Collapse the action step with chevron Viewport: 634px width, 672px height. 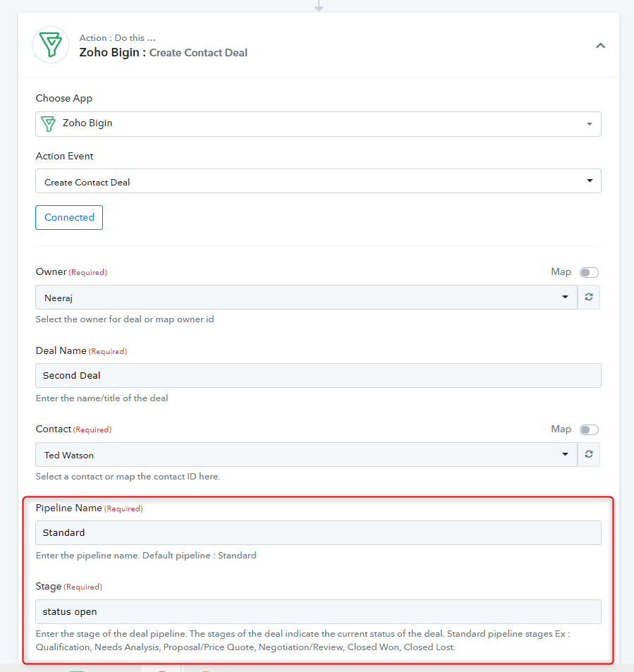[x=600, y=45]
